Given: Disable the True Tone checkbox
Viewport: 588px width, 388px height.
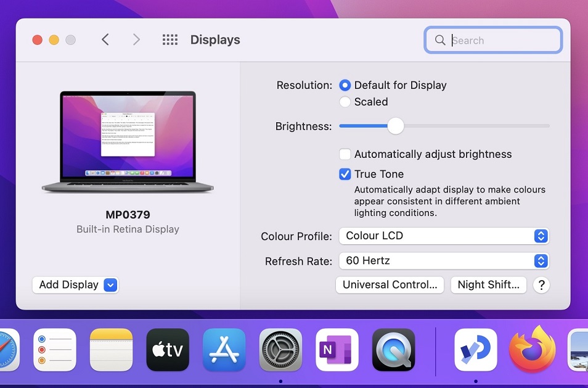Looking at the screenshot, I should tap(345, 174).
